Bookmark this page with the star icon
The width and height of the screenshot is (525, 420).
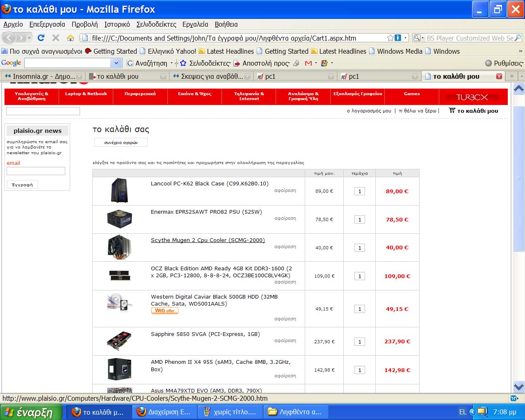click(x=390, y=38)
